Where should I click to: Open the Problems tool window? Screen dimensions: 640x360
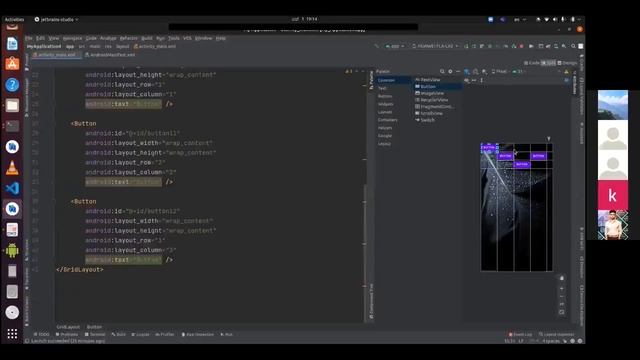tap(67, 334)
